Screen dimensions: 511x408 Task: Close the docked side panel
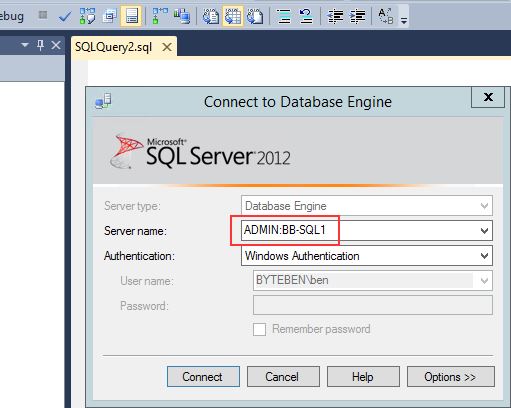coord(56,45)
